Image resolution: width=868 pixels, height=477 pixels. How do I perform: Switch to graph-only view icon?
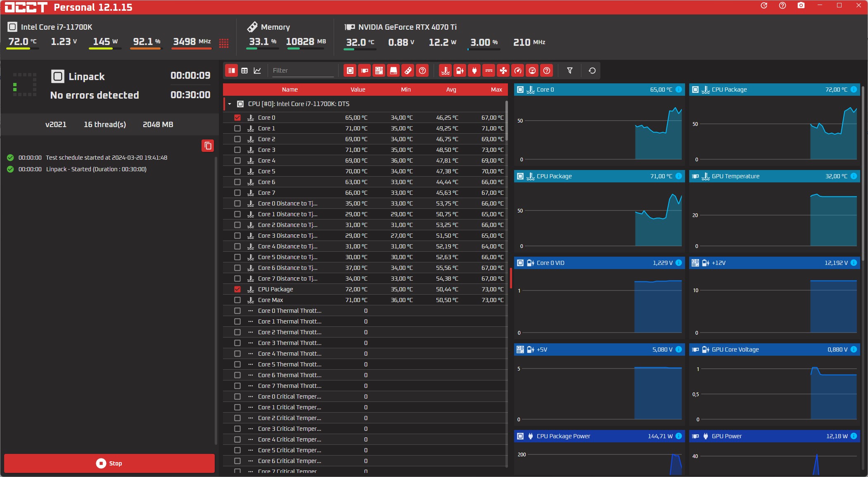(x=257, y=71)
